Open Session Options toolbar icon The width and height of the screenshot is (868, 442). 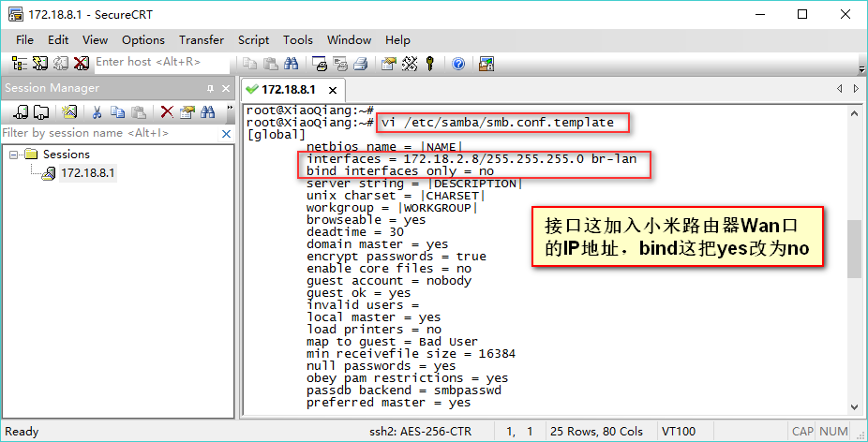coord(389,65)
